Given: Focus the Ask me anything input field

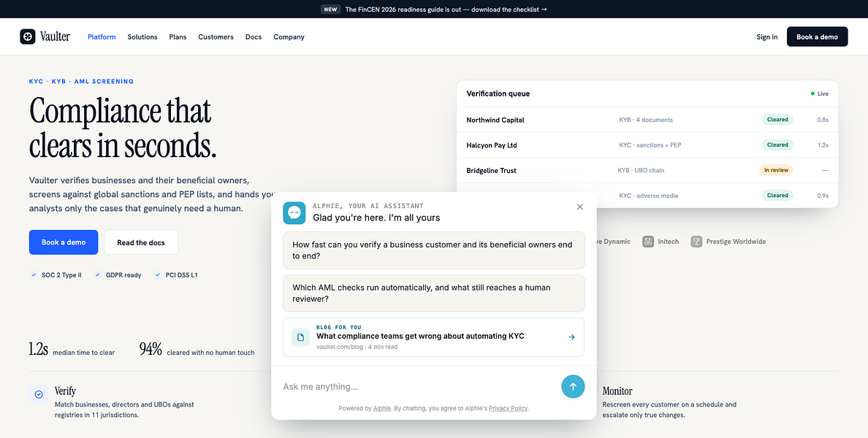Looking at the screenshot, I should 419,387.
